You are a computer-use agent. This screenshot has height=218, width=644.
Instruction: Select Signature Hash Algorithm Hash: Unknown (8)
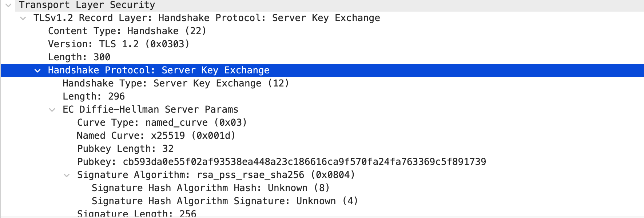pos(210,188)
